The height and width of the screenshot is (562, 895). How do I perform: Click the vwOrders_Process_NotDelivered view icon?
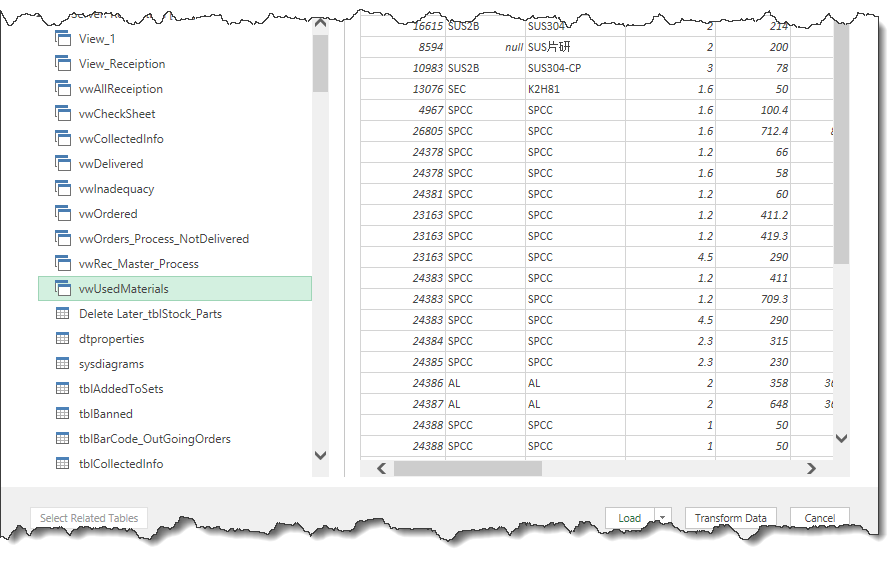[x=63, y=238]
